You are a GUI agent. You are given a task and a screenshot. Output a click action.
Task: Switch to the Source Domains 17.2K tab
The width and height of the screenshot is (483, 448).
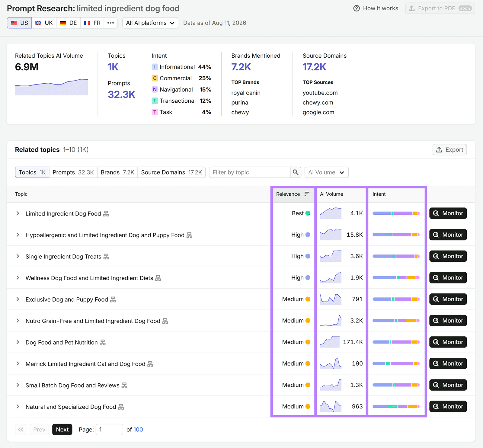click(171, 172)
